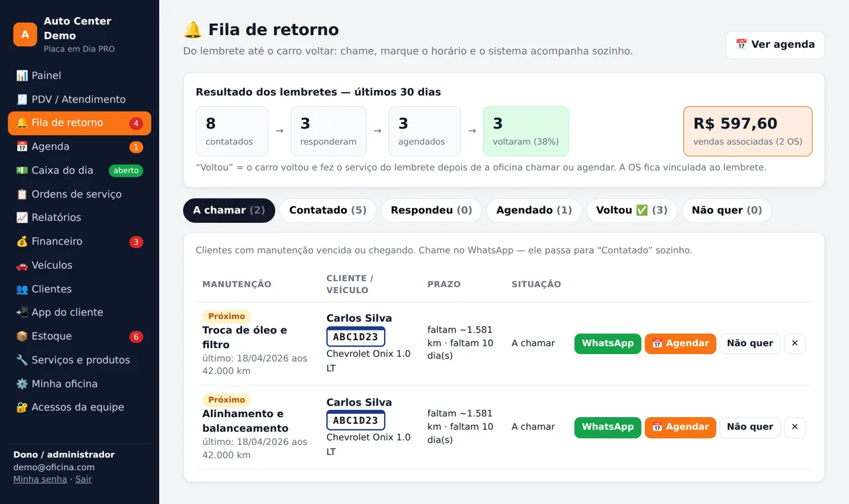Screen dimensions: 849x504
Task: Click the red 6 badge on Estoque
Action: 136,337
